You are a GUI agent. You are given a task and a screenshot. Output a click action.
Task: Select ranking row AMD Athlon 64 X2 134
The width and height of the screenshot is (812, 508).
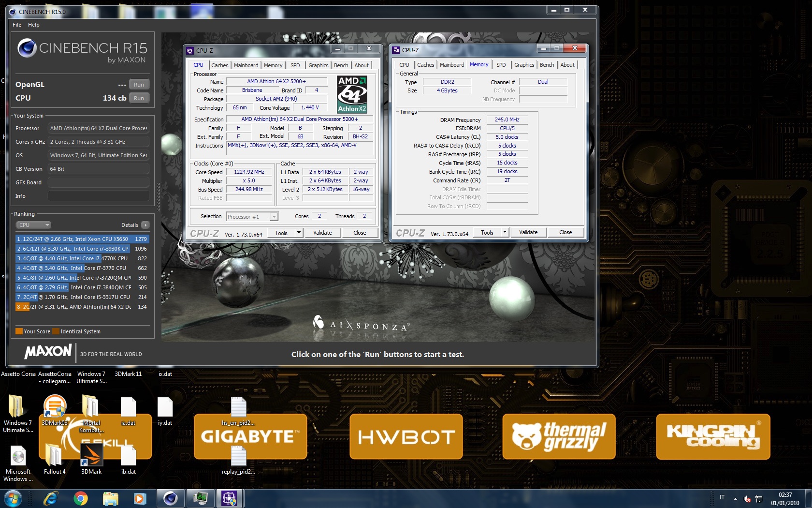pos(82,307)
